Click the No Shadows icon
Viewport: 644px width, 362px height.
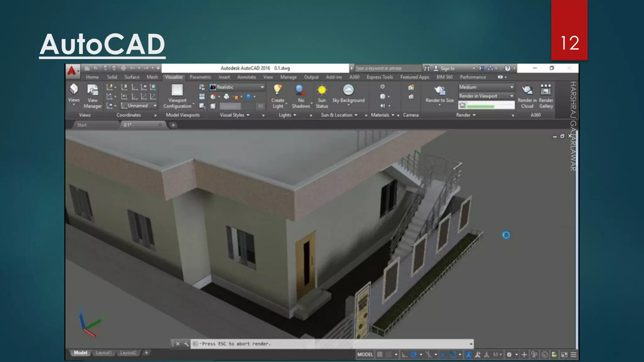pyautogui.click(x=300, y=90)
